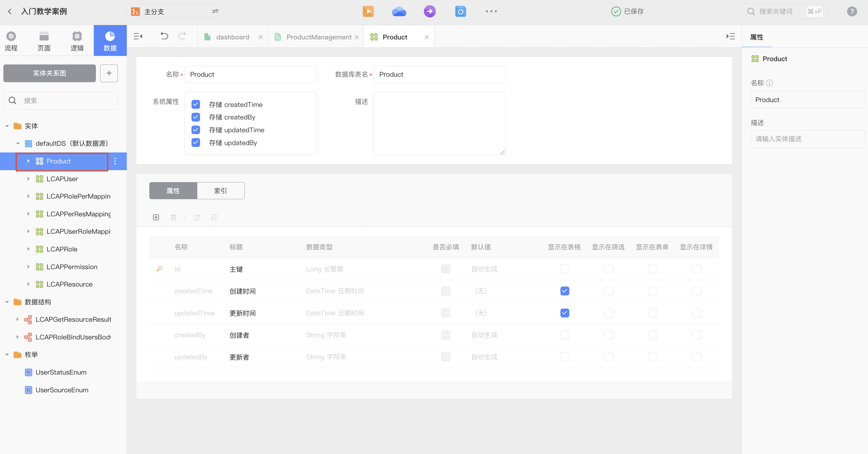Click the redo arrow icon

pos(182,36)
